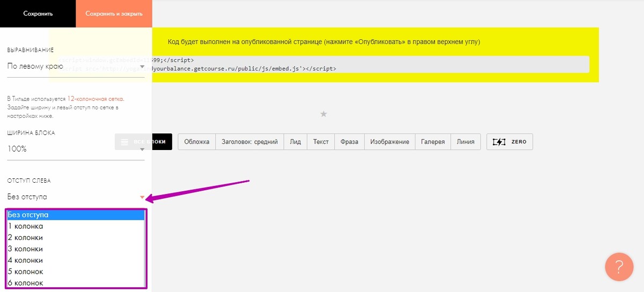
Task: Select 3 колонки option
Action: [x=76, y=249]
